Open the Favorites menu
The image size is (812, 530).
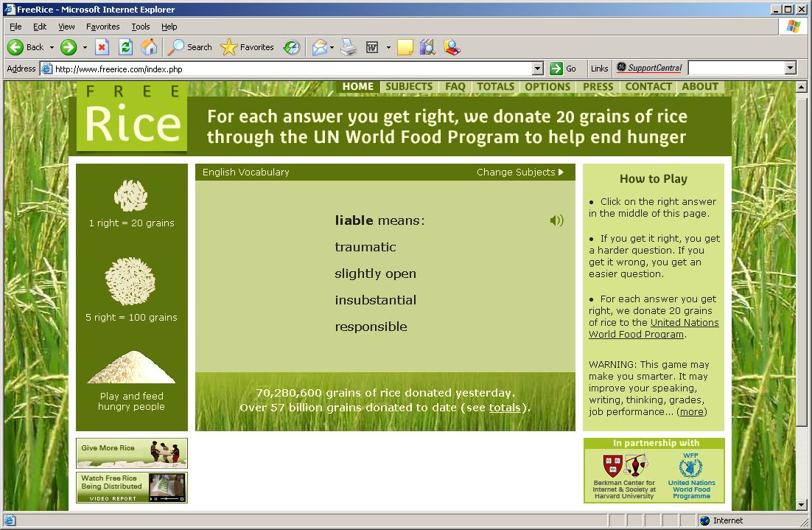pyautogui.click(x=102, y=27)
